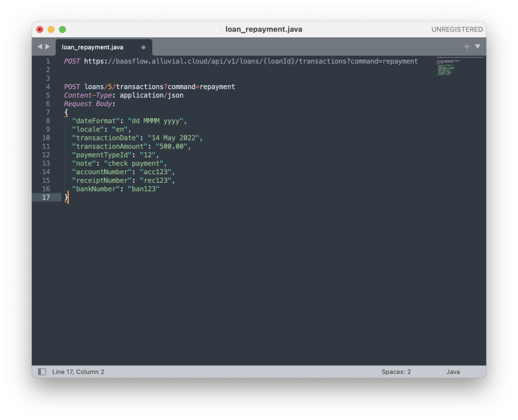Click line number 17 in the gutter
This screenshot has width=518, height=420.
[x=46, y=198]
